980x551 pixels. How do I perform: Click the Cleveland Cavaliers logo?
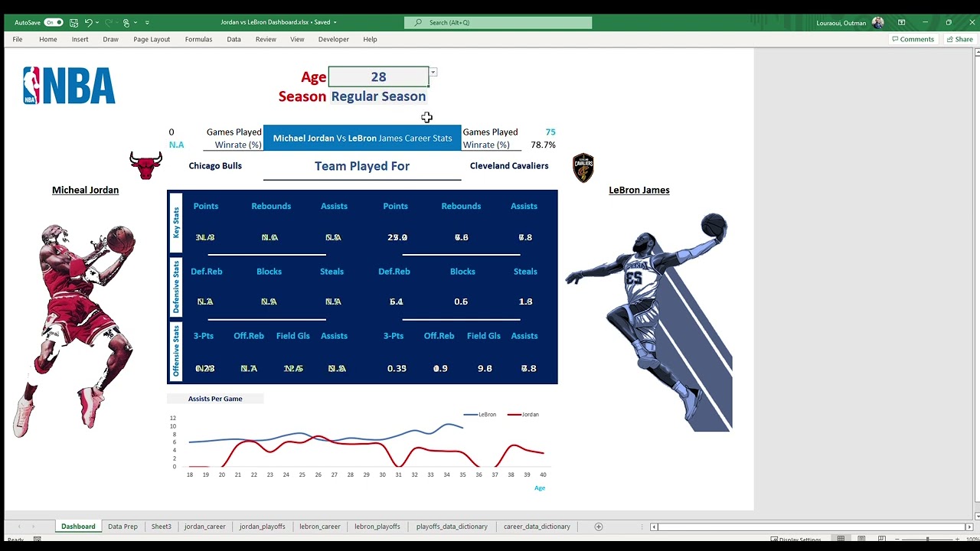tap(583, 168)
